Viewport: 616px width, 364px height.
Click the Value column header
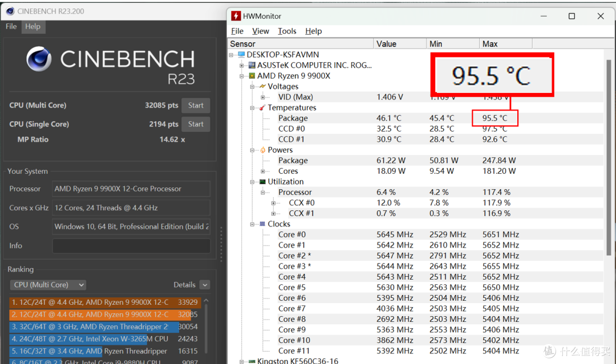pos(400,43)
